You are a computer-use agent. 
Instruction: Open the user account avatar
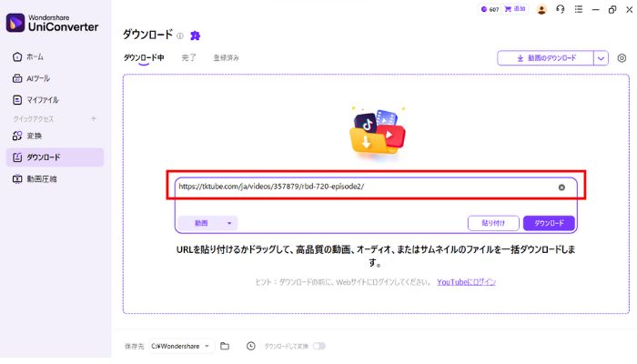tap(541, 9)
